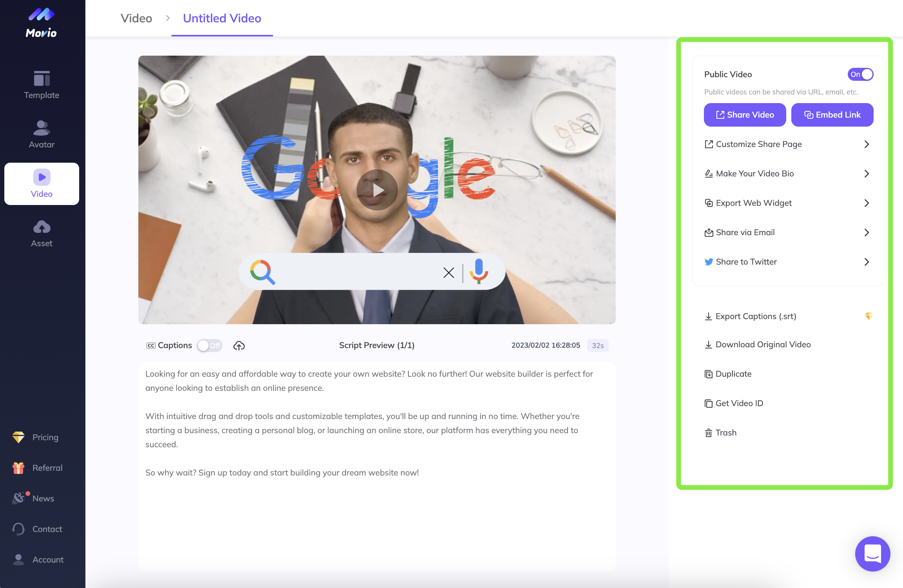Click the Make Your Video Bio pen icon
This screenshot has width=903, height=588.
click(709, 174)
